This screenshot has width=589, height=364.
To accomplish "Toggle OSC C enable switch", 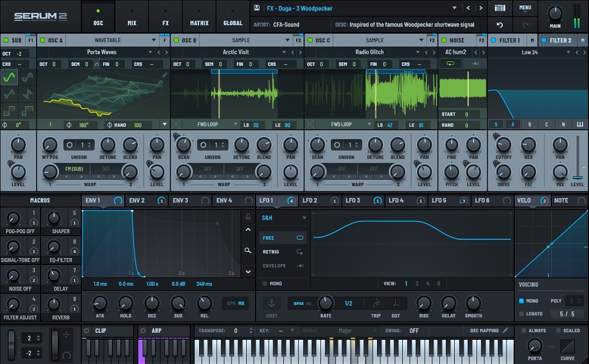I will 310,40.
